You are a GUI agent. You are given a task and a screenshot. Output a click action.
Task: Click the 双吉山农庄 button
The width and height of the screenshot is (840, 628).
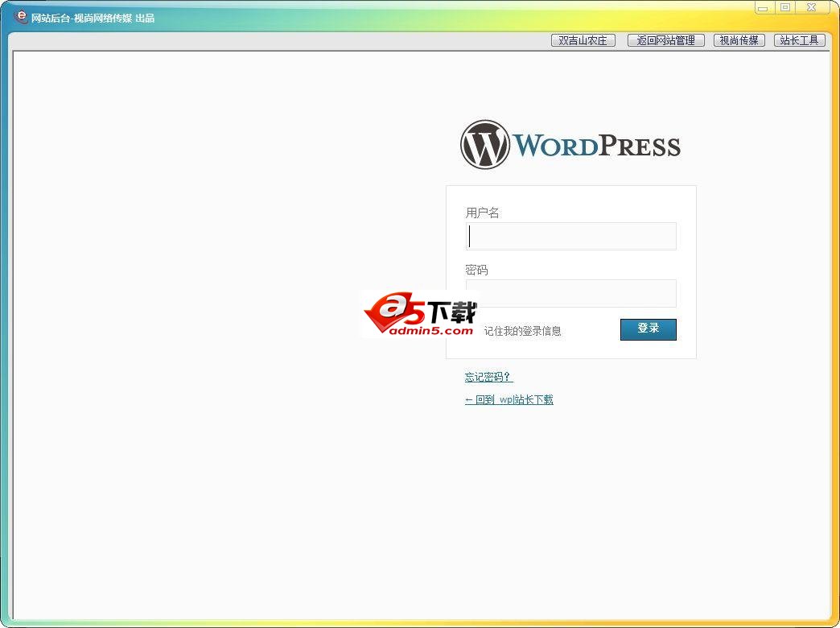pos(583,40)
